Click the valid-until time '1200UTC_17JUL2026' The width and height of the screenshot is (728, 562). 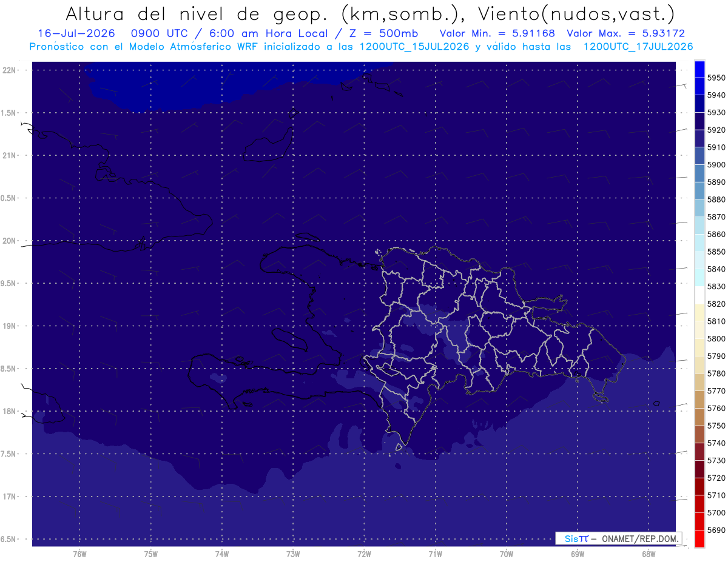pyautogui.click(x=638, y=46)
